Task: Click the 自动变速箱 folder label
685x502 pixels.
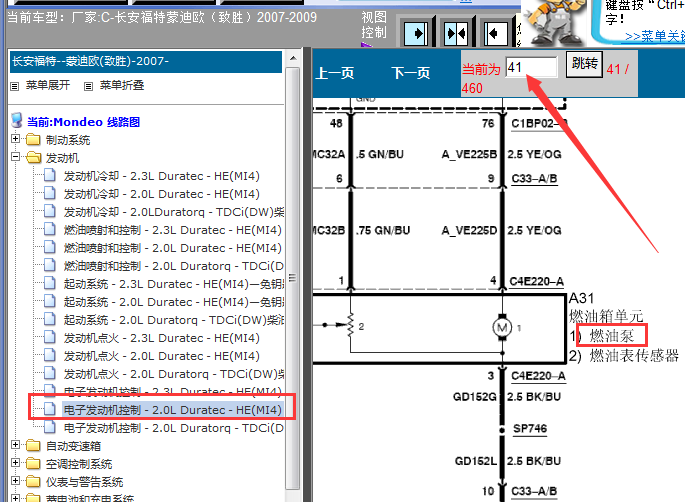Action: tap(73, 446)
